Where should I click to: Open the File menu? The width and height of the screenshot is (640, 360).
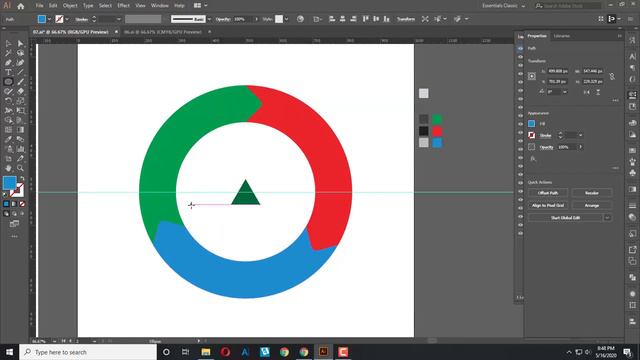tap(39, 6)
